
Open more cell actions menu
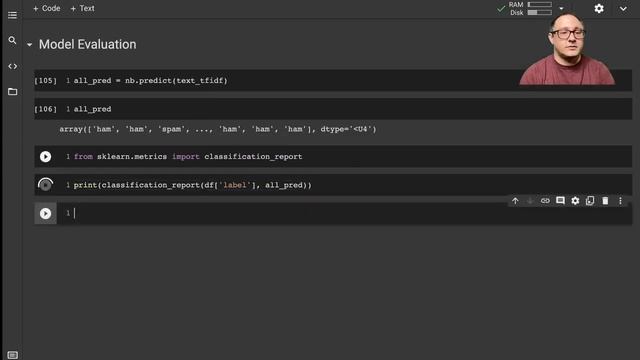(620, 201)
